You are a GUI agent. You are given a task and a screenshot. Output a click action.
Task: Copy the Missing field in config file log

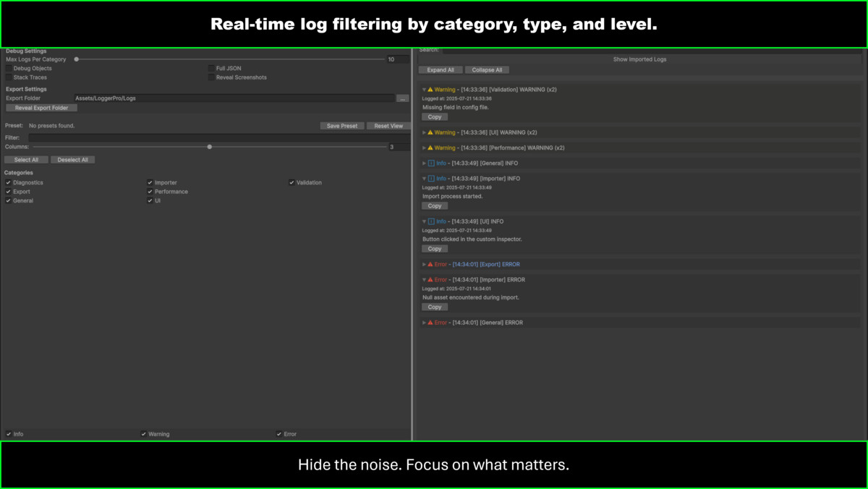click(x=435, y=116)
